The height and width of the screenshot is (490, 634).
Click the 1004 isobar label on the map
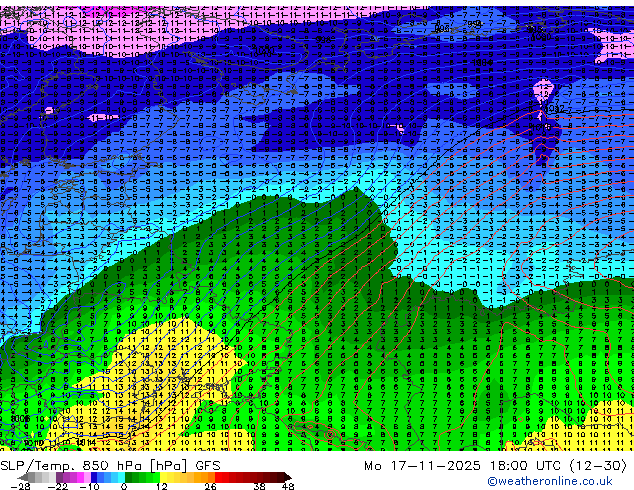coord(482,62)
